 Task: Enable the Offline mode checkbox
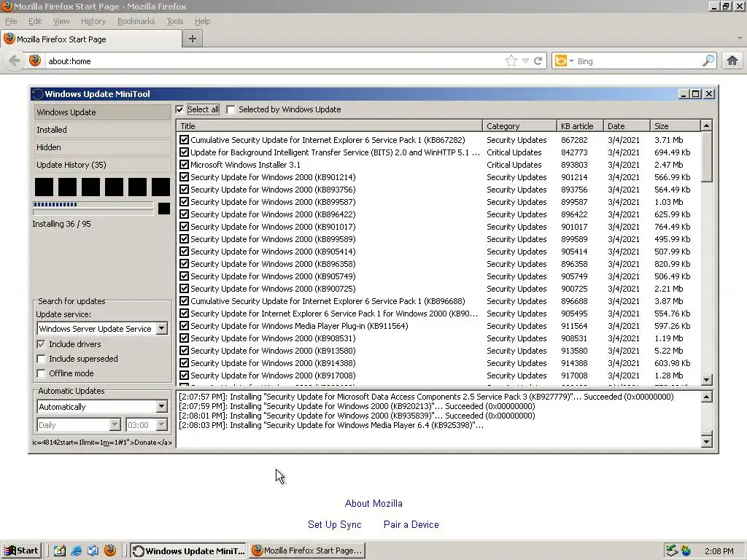pos(42,373)
